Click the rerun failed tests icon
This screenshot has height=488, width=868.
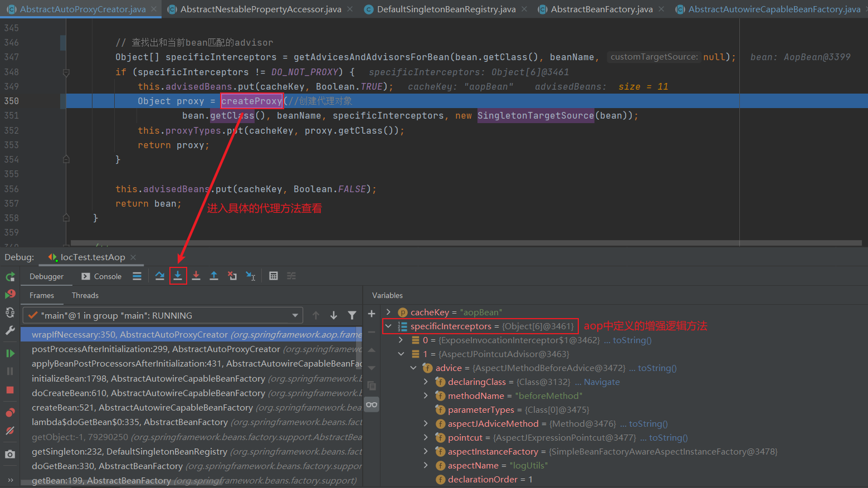tap(10, 294)
